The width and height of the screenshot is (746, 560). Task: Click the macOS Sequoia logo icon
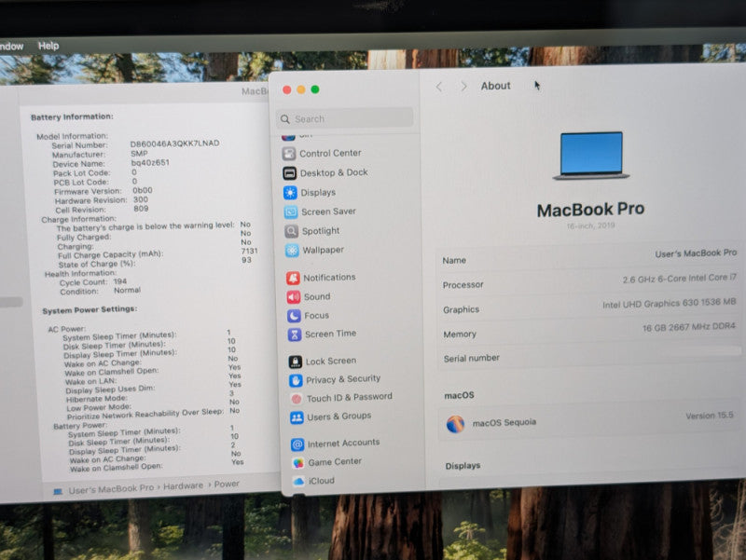point(455,424)
